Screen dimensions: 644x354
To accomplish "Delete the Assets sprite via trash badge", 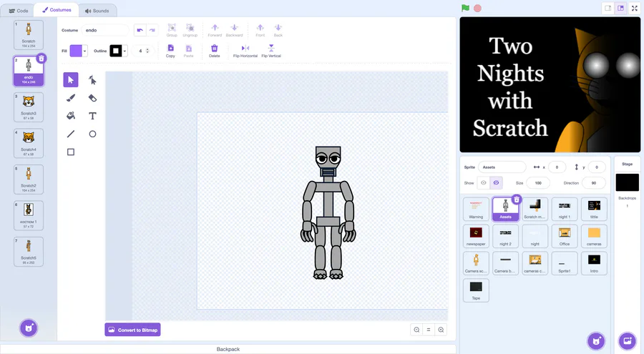I will pyautogui.click(x=517, y=200).
